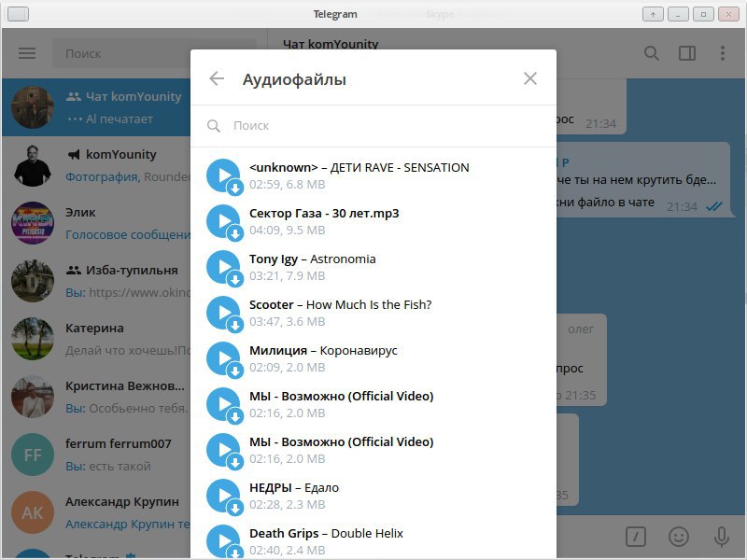Click the 03:47, 3.6 MB file info
This screenshot has height=560, width=747.
coord(288,321)
